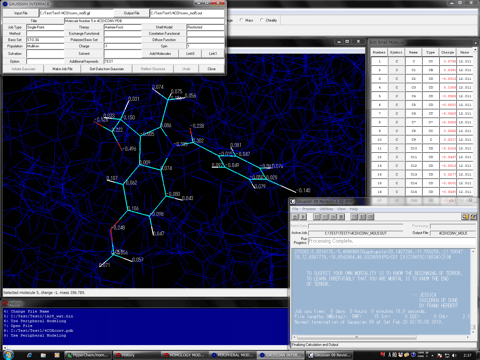Image resolution: width=480 pixels, height=360 pixels.
Task: Open the Process menu in Gaussian 09 window
Action: pyautogui.click(x=309, y=209)
